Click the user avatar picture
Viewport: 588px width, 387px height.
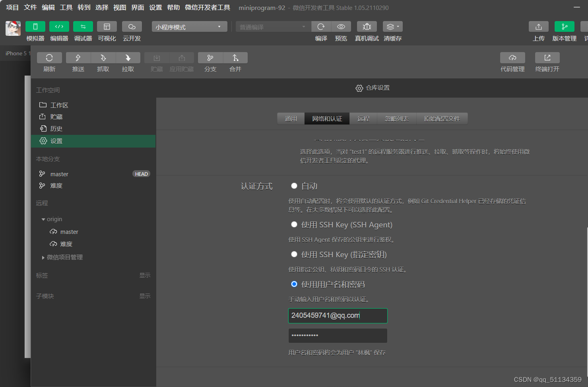(x=13, y=28)
